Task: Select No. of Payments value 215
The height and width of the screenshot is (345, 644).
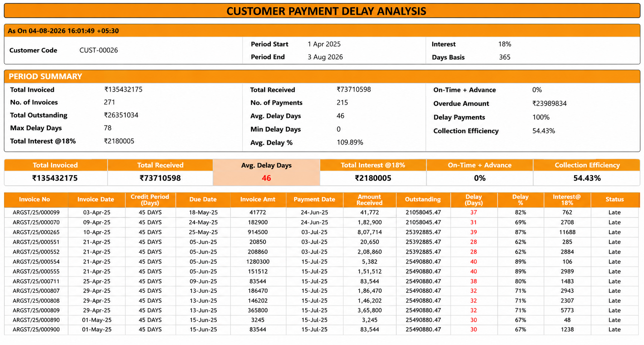Action: [342, 103]
